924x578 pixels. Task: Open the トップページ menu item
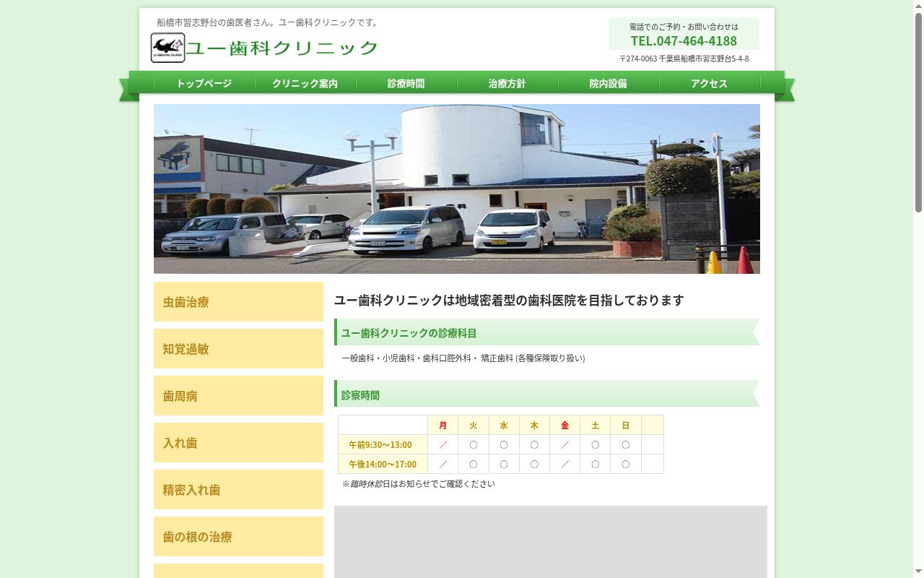tap(204, 84)
